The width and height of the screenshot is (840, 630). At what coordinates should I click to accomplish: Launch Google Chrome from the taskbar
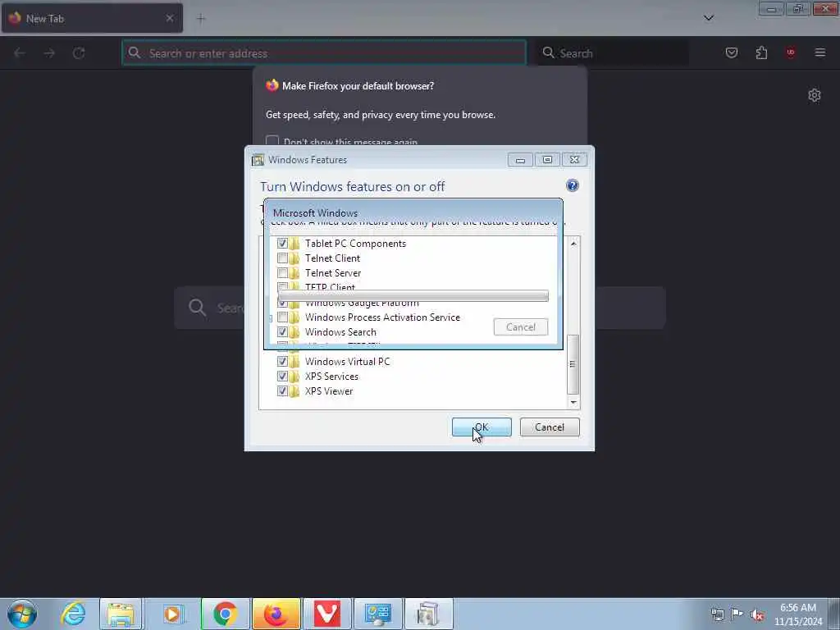(226, 614)
